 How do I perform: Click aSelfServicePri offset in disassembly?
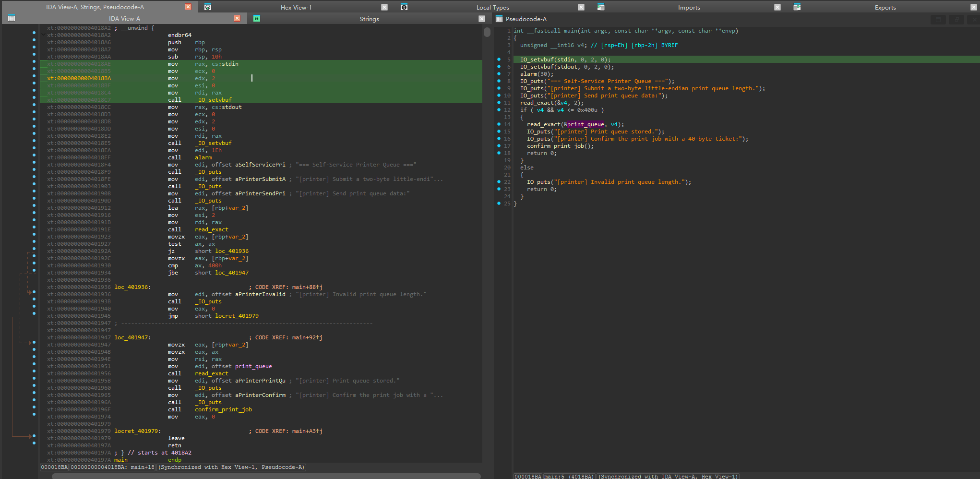pyautogui.click(x=260, y=165)
